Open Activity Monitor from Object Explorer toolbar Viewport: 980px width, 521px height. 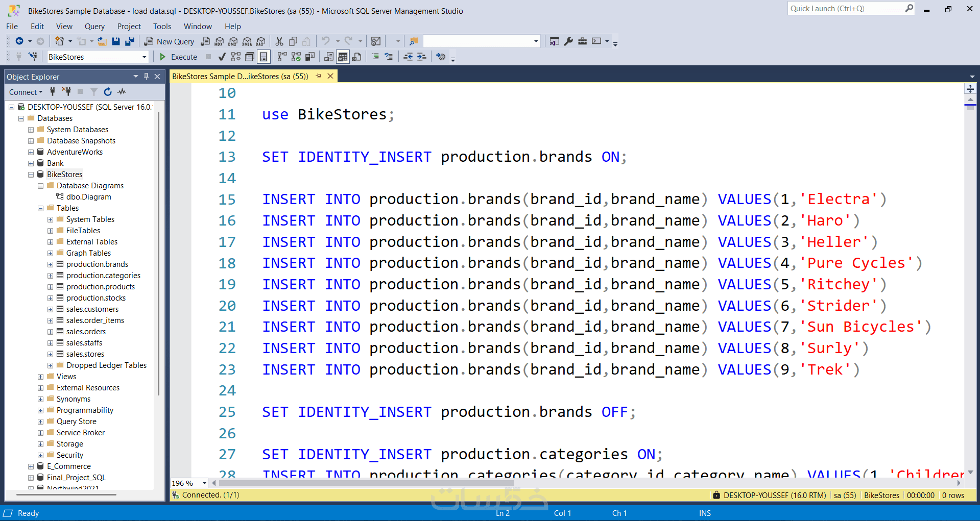click(122, 92)
